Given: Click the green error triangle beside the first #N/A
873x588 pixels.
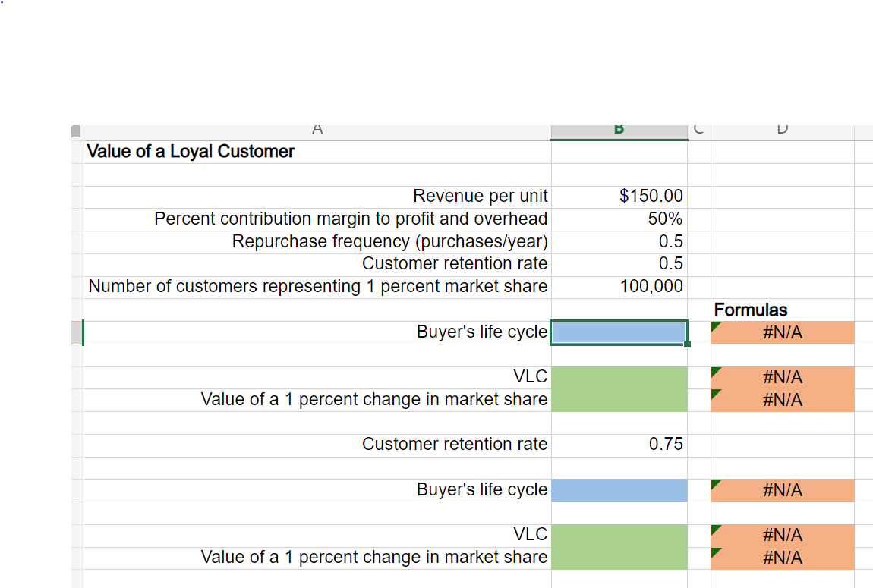Looking at the screenshot, I should tap(714, 327).
